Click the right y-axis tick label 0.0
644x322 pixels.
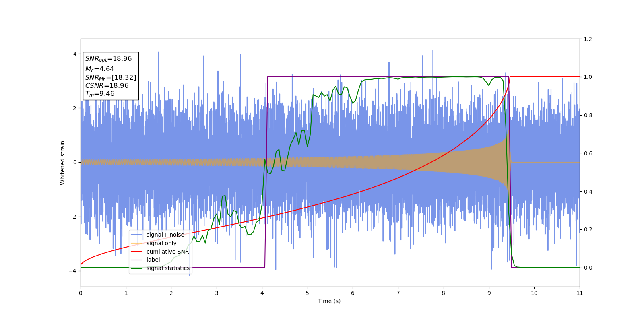point(588,268)
